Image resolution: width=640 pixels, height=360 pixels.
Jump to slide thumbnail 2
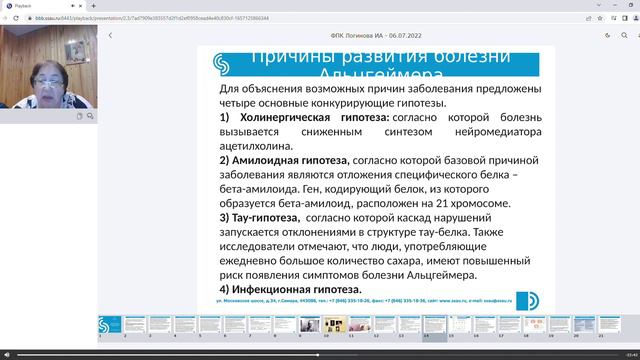(x=135, y=325)
